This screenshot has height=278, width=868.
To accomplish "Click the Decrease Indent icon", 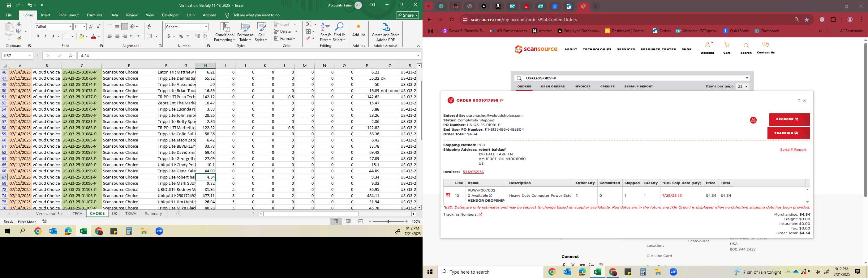I will pos(132,36).
